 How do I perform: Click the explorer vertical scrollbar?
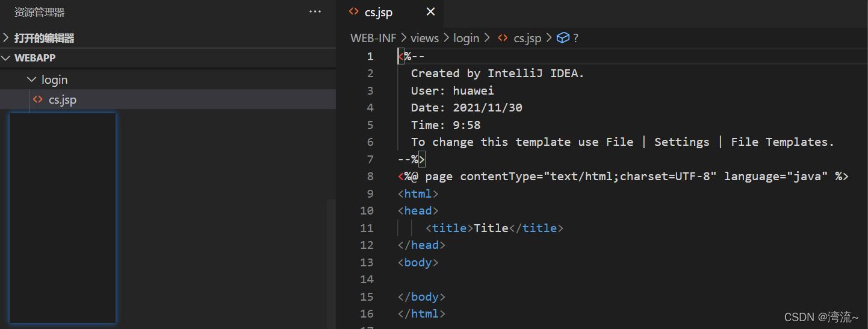(x=331, y=264)
